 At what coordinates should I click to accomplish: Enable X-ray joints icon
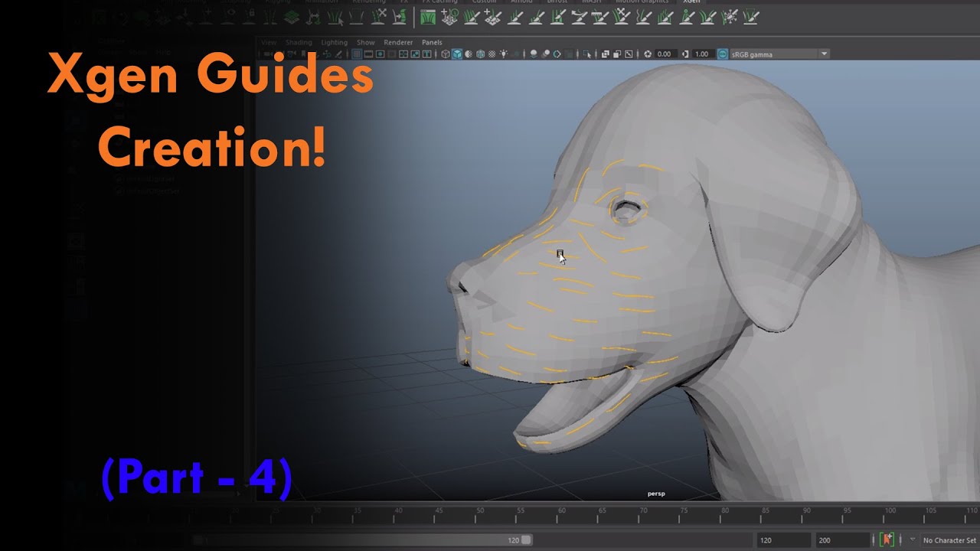point(628,54)
